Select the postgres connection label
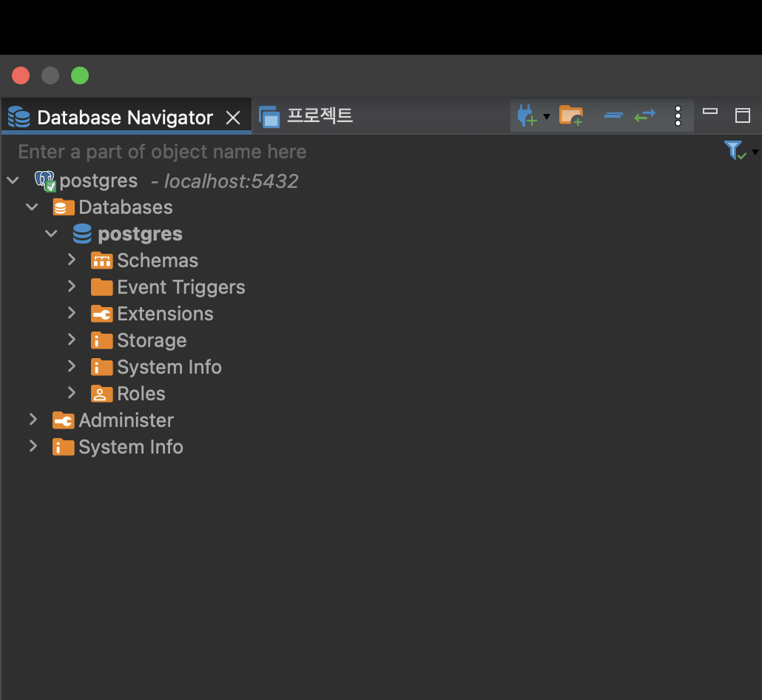This screenshot has height=700, width=762. point(98,181)
